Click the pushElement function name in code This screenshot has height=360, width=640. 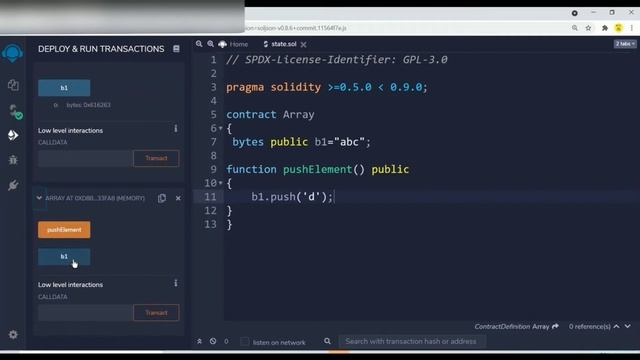pyautogui.click(x=318, y=169)
